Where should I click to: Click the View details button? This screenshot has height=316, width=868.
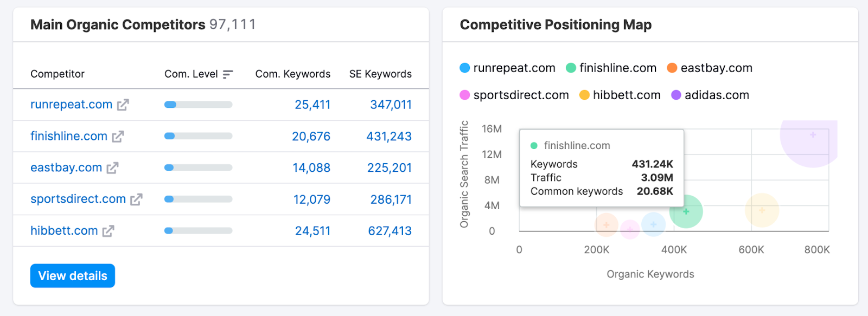click(73, 276)
